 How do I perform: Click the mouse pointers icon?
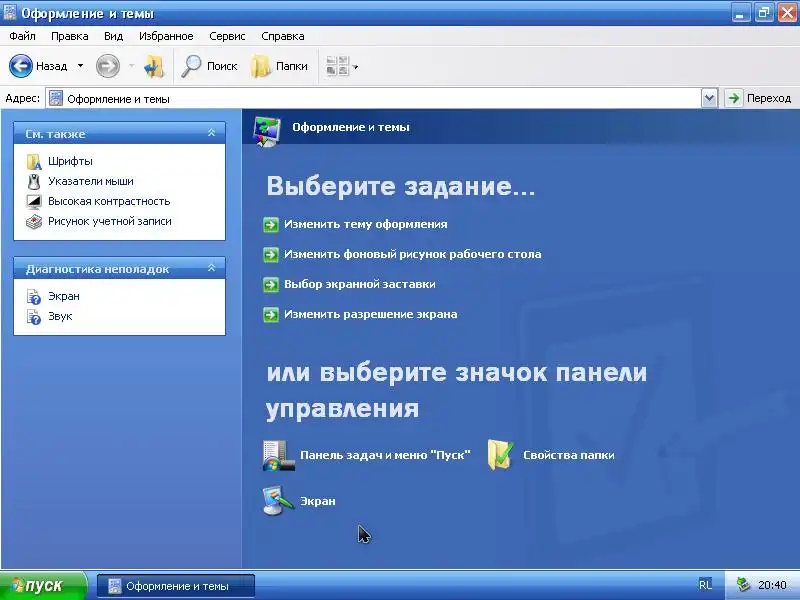pyautogui.click(x=34, y=182)
